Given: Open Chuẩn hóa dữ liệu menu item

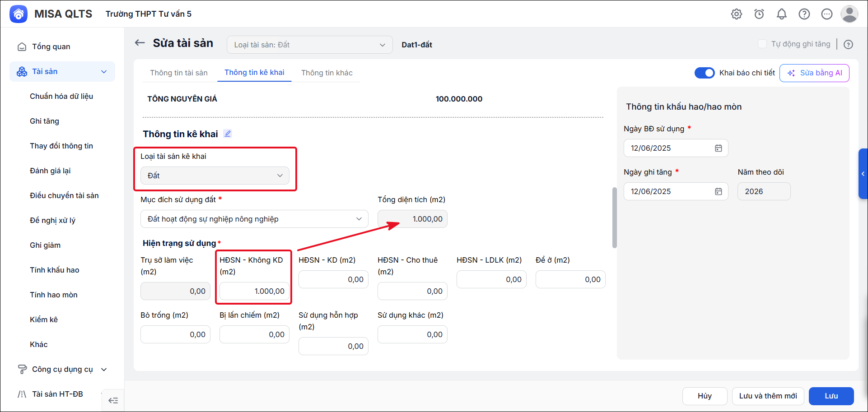Looking at the screenshot, I should click(x=61, y=96).
